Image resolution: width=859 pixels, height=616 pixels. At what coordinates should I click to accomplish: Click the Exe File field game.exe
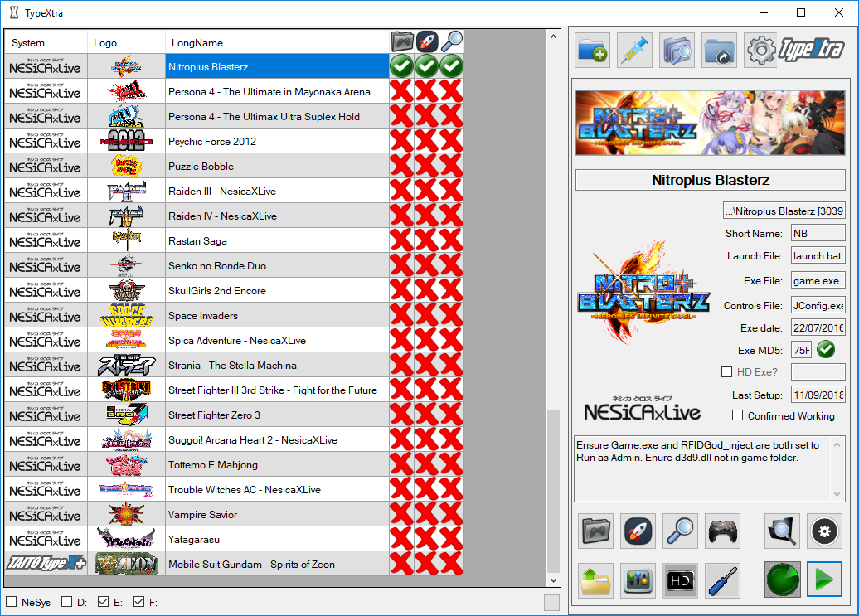click(818, 280)
